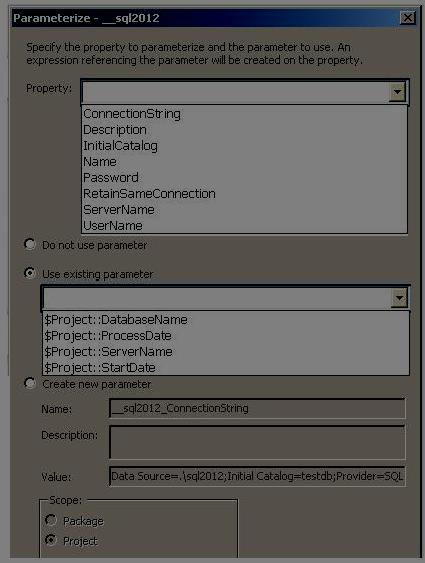This screenshot has height=563, width=425.
Task: Choose UserName property entry
Action: (x=244, y=225)
